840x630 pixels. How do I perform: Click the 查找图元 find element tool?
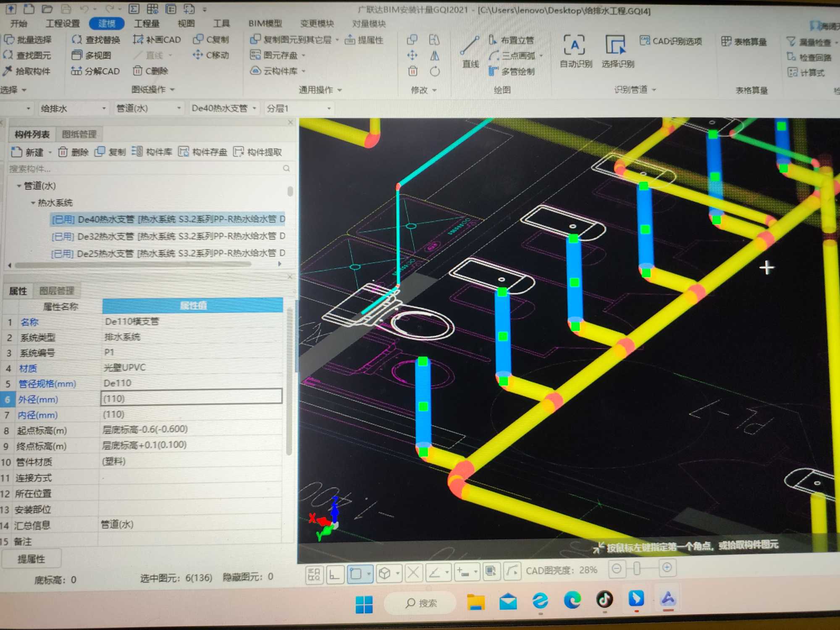tap(28, 55)
